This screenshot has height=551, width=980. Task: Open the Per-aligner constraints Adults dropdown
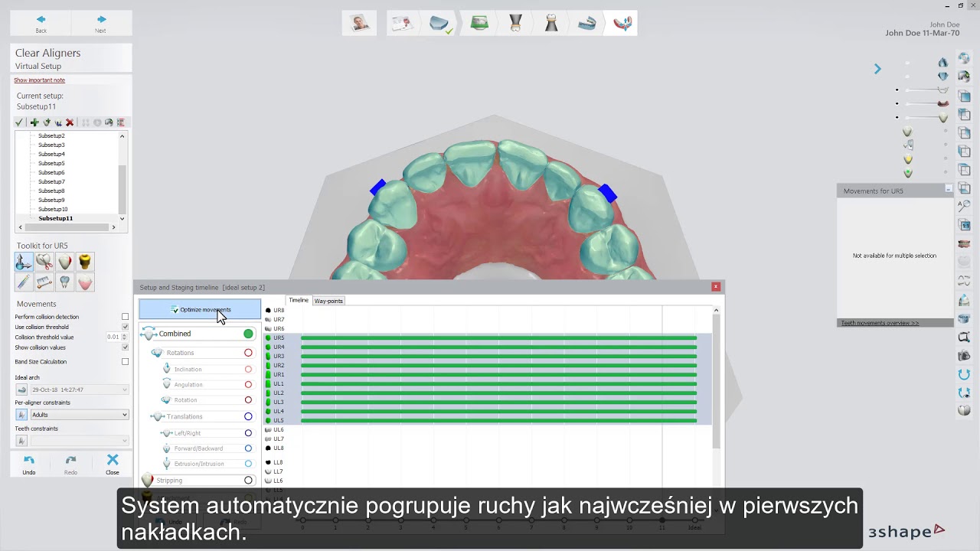click(79, 415)
